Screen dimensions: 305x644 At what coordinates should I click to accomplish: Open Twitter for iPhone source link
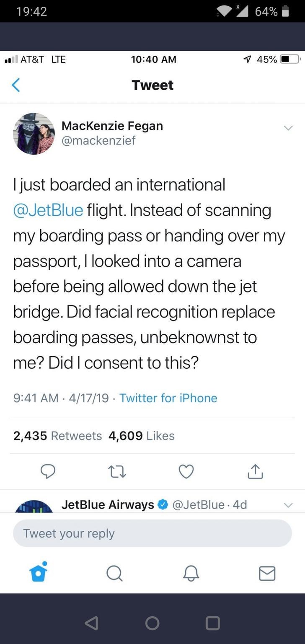[x=168, y=398]
